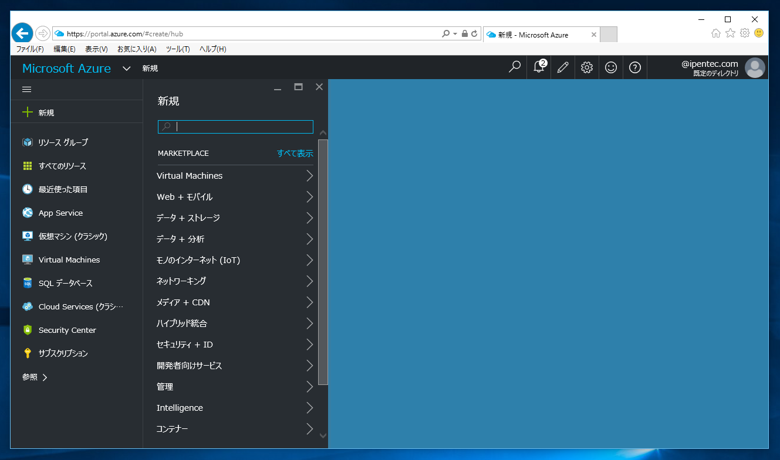780x460 pixels.
Task: Click the 仮想マシン (クラシック) monitor icon
Action: [27, 236]
